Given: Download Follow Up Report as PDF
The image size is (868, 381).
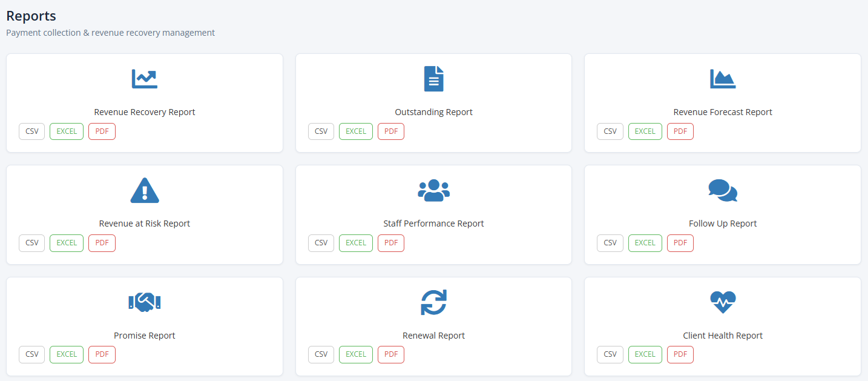Looking at the screenshot, I should (680, 243).
